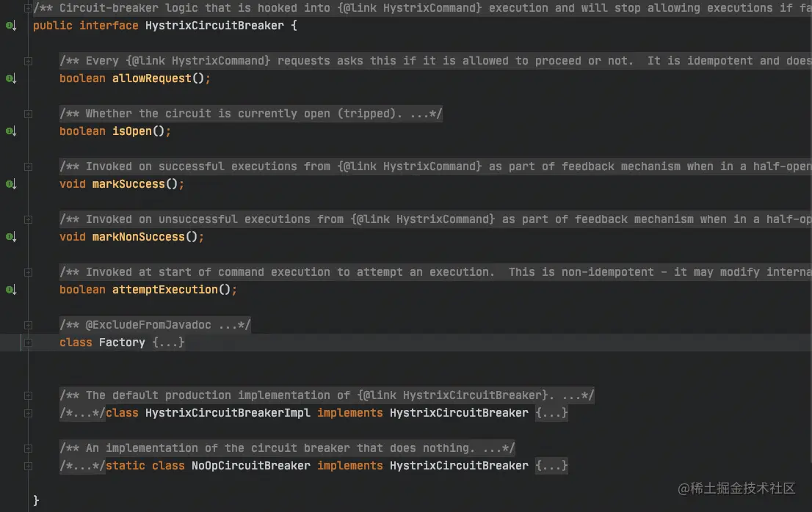Screen dimensions: 812x512
Task: Expand the folded class Factory body
Action: pyautogui.click(x=28, y=343)
